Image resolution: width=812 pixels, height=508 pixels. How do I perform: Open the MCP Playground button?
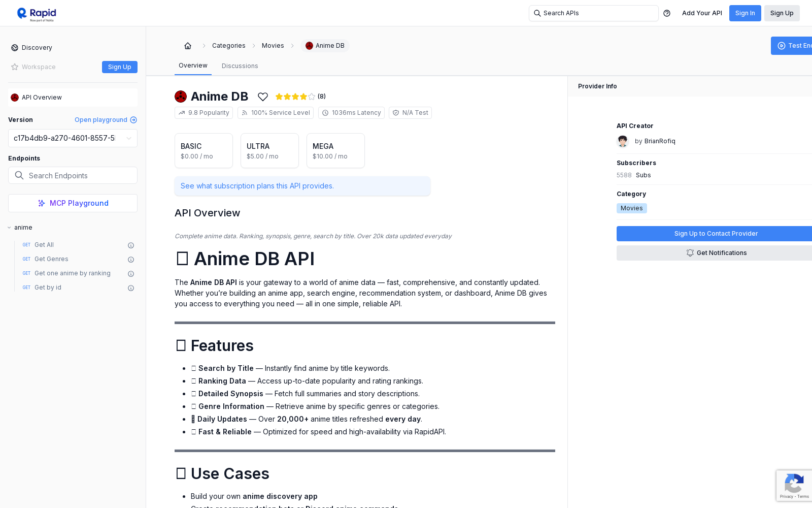point(73,203)
